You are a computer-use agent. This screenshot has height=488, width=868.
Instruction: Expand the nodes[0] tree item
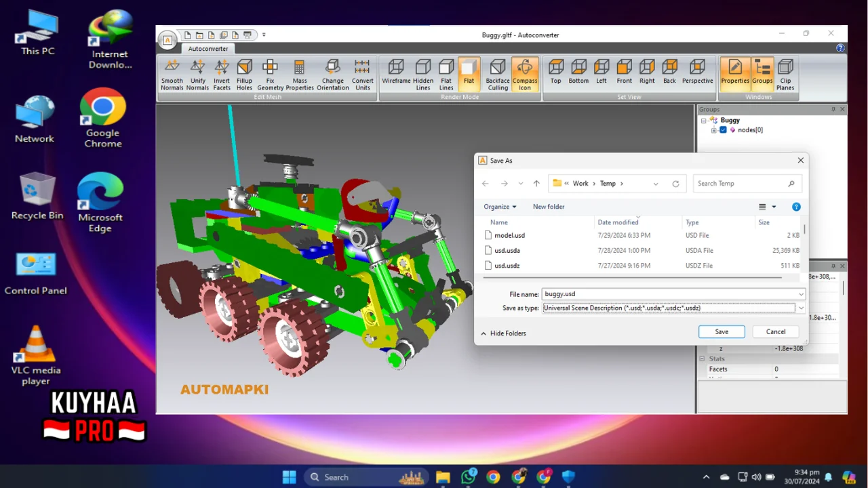pos(713,130)
